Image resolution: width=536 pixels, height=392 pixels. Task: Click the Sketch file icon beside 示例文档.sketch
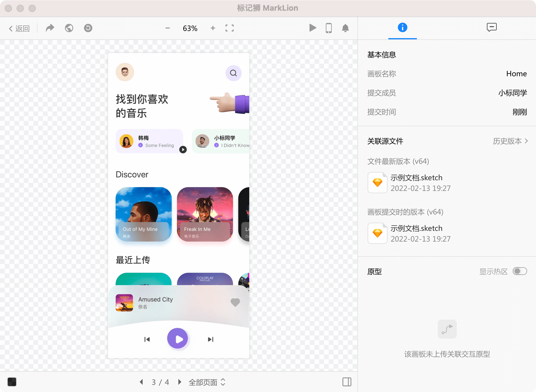pos(377,182)
